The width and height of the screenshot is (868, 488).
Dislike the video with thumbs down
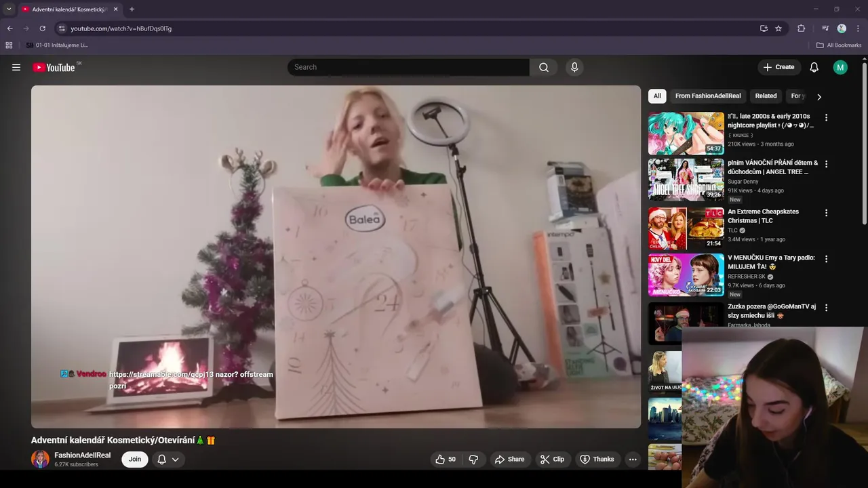point(473,460)
